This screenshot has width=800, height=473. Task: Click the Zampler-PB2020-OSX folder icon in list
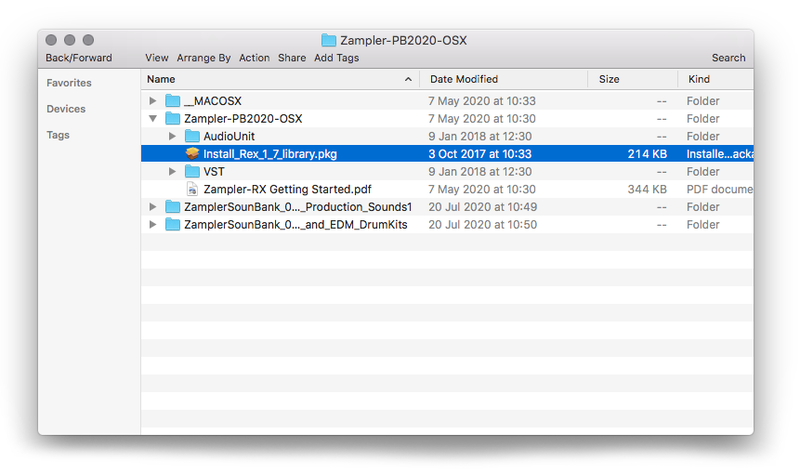(172, 118)
